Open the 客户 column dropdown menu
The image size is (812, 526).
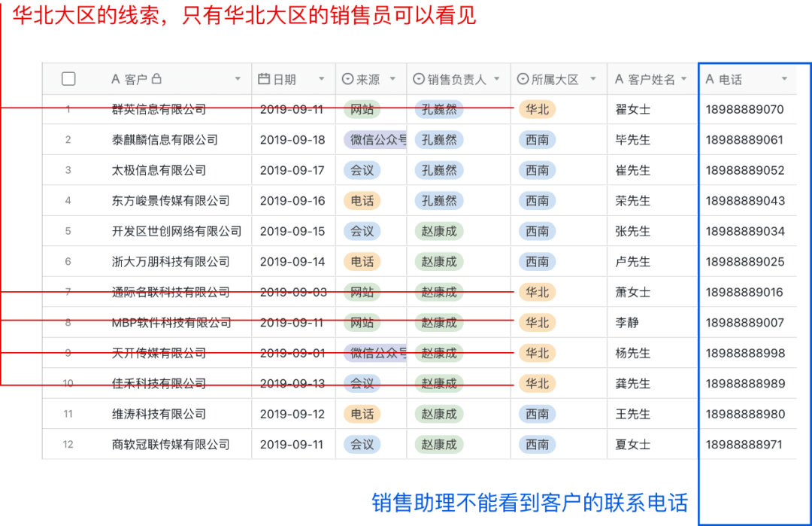238,78
